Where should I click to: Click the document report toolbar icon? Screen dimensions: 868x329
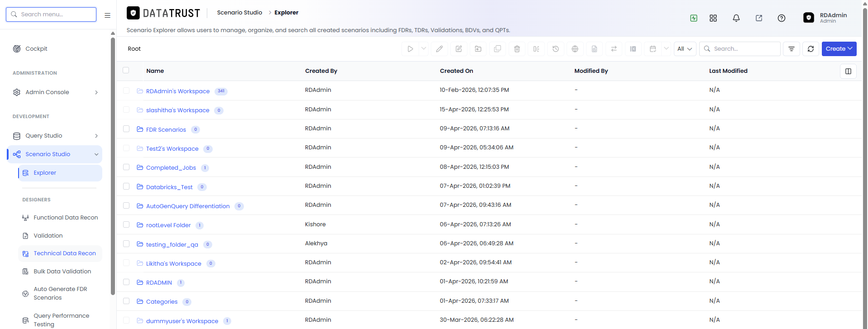(595, 49)
